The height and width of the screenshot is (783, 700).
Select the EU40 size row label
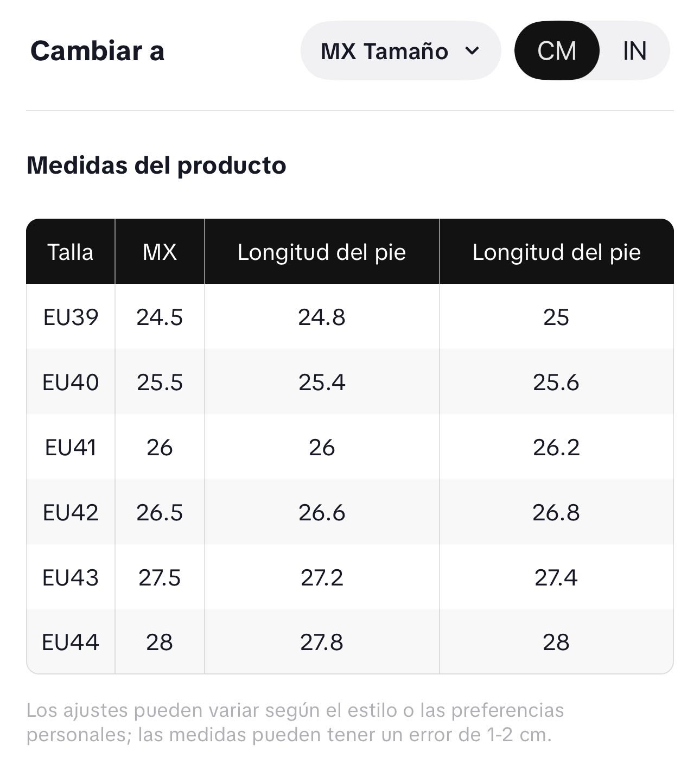pyautogui.click(x=71, y=382)
